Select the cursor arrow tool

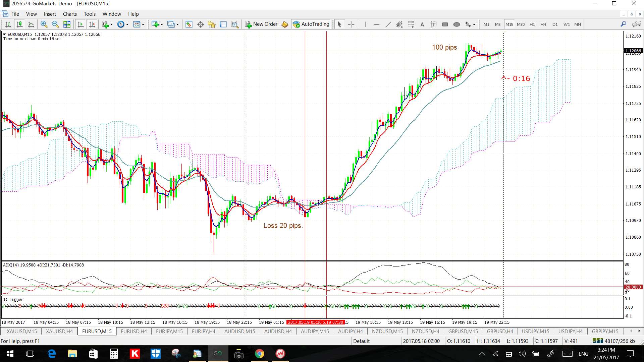click(339, 24)
